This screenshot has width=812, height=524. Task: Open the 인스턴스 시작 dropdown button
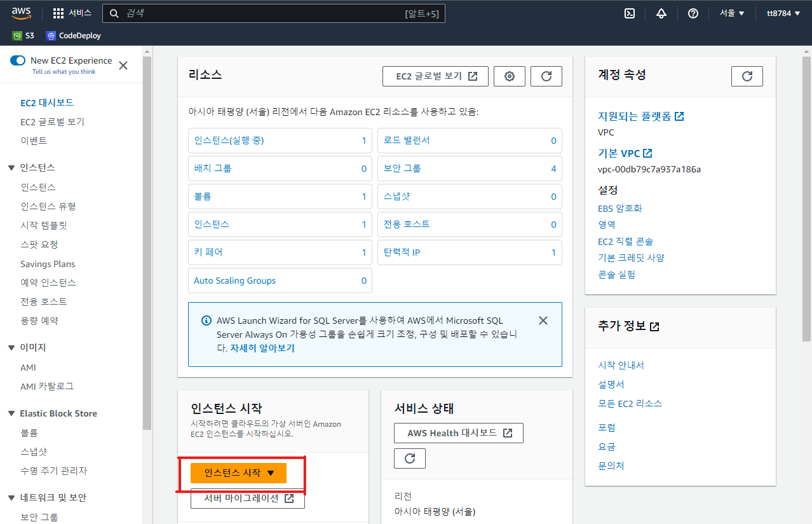pyautogui.click(x=239, y=473)
